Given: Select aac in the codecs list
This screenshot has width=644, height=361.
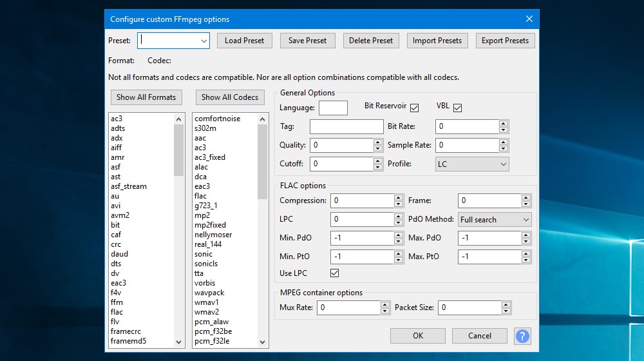Looking at the screenshot, I should pos(200,138).
